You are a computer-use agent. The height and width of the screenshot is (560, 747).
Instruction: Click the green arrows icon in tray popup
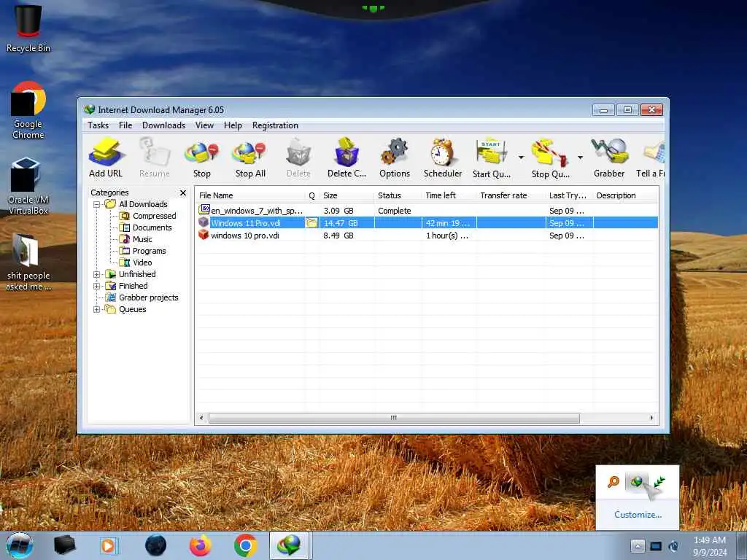pyautogui.click(x=659, y=482)
